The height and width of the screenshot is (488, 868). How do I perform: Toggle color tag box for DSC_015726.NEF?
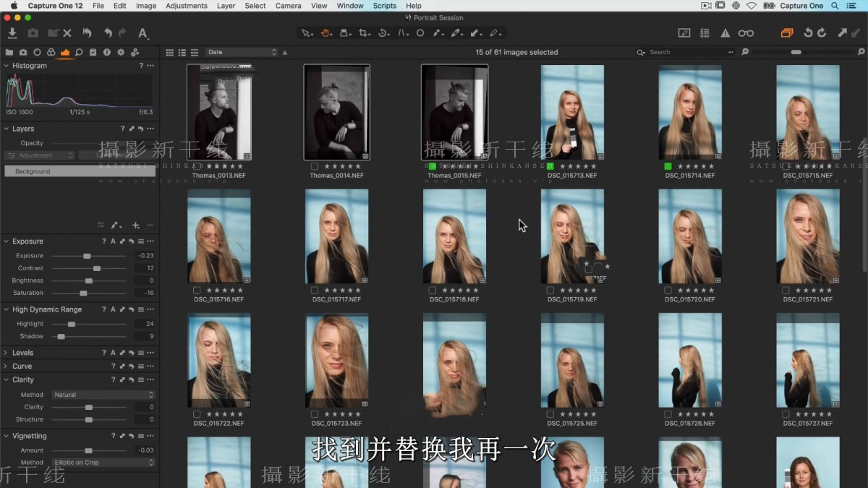(x=668, y=414)
